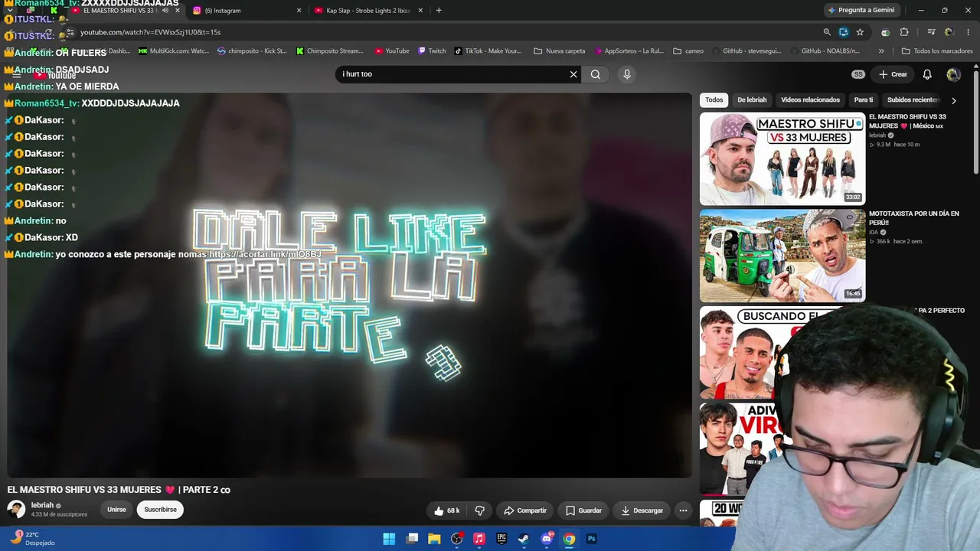Subscribe with the Suscribirse button
The width and height of the screenshot is (980, 551).
click(x=160, y=510)
